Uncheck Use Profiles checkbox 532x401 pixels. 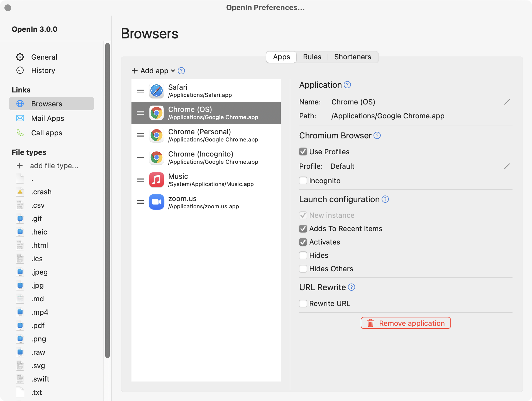click(303, 151)
